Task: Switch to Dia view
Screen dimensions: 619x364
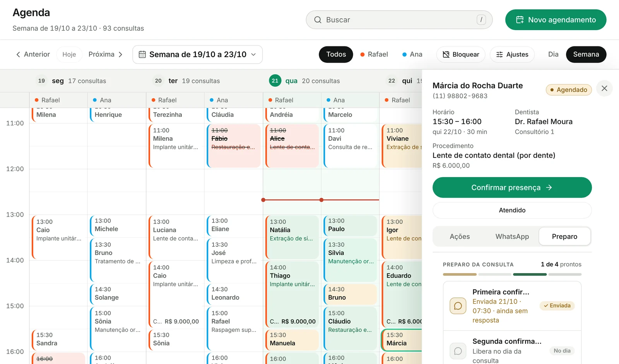Action: (x=553, y=55)
